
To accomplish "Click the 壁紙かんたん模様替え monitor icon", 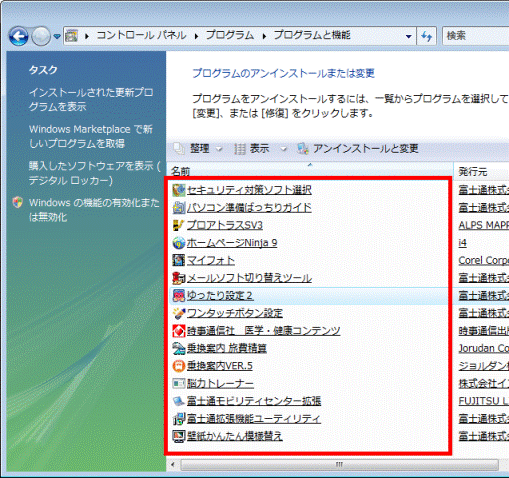I will coord(179,436).
